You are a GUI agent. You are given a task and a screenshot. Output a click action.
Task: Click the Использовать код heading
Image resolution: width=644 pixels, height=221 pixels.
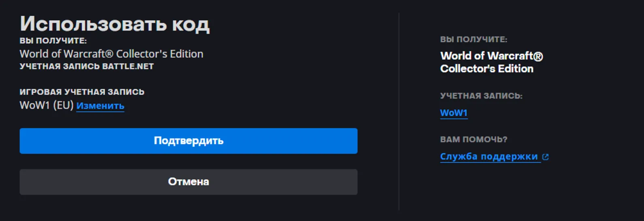click(115, 24)
